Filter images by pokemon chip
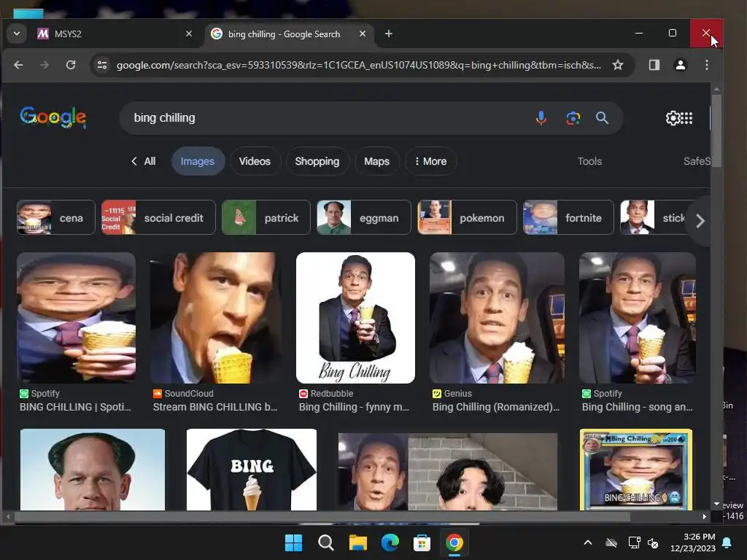 tap(467, 217)
